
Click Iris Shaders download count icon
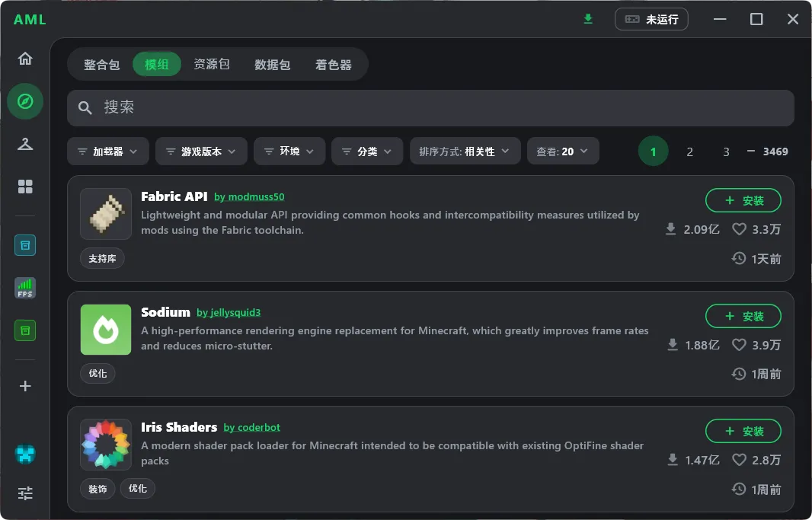click(672, 459)
